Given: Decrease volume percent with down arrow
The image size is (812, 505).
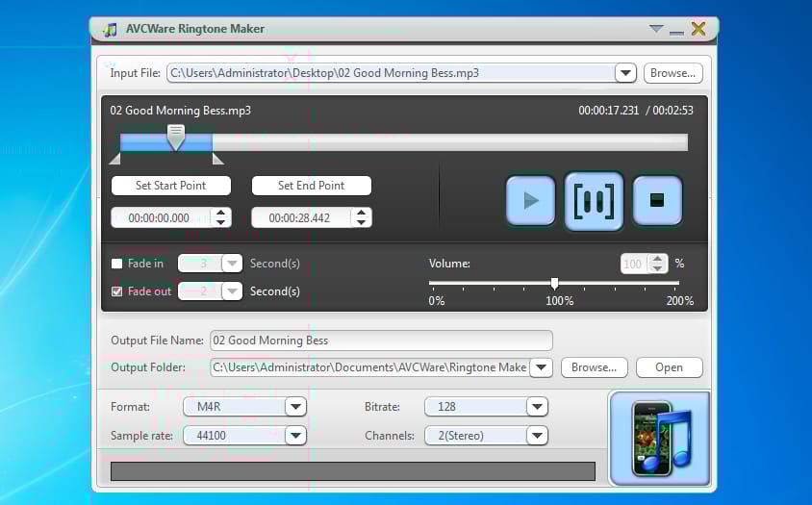Looking at the screenshot, I should point(657,268).
